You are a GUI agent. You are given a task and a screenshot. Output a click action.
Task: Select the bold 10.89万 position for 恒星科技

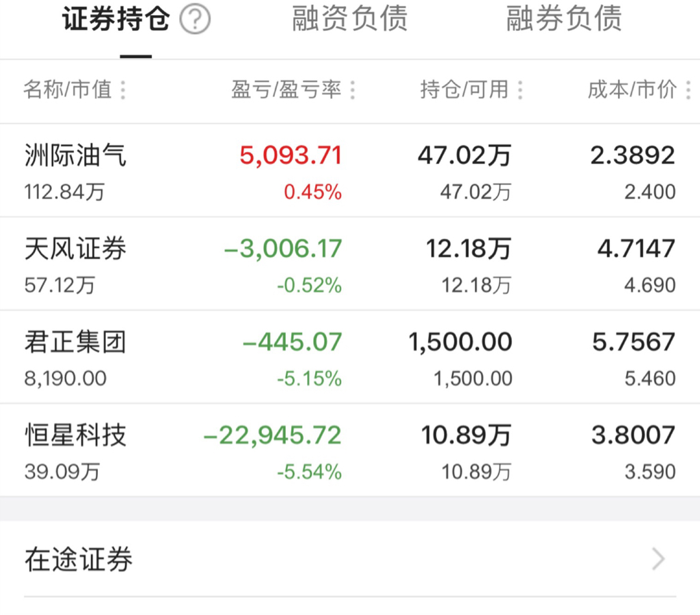click(466, 435)
